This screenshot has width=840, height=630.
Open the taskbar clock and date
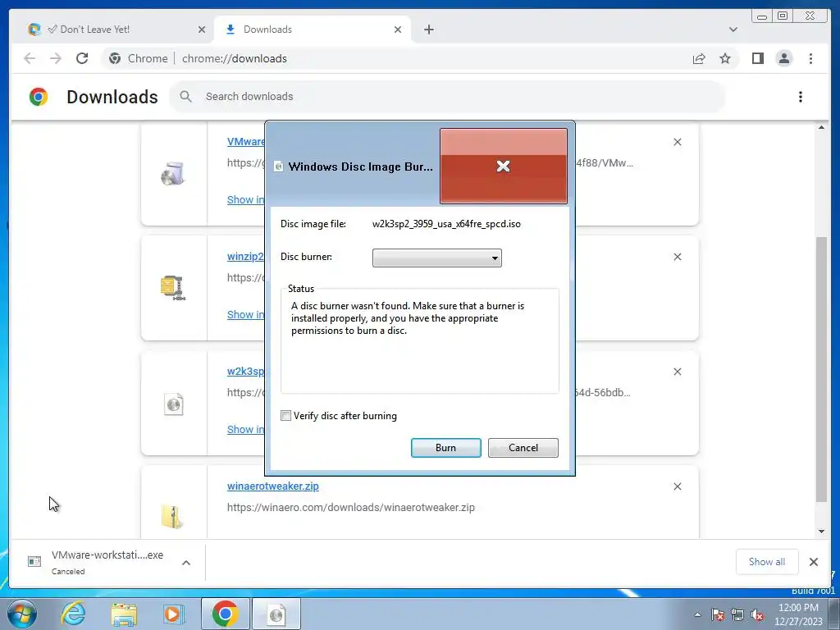(798, 614)
